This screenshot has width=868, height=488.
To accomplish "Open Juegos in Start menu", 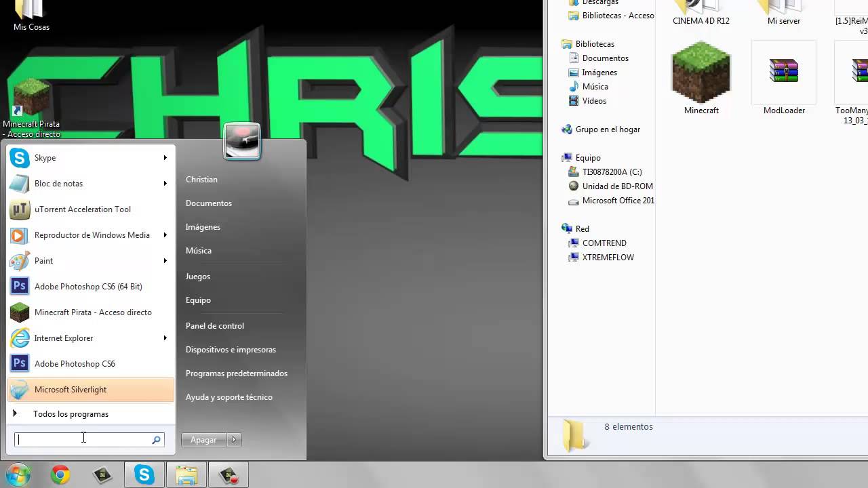I will pos(198,277).
